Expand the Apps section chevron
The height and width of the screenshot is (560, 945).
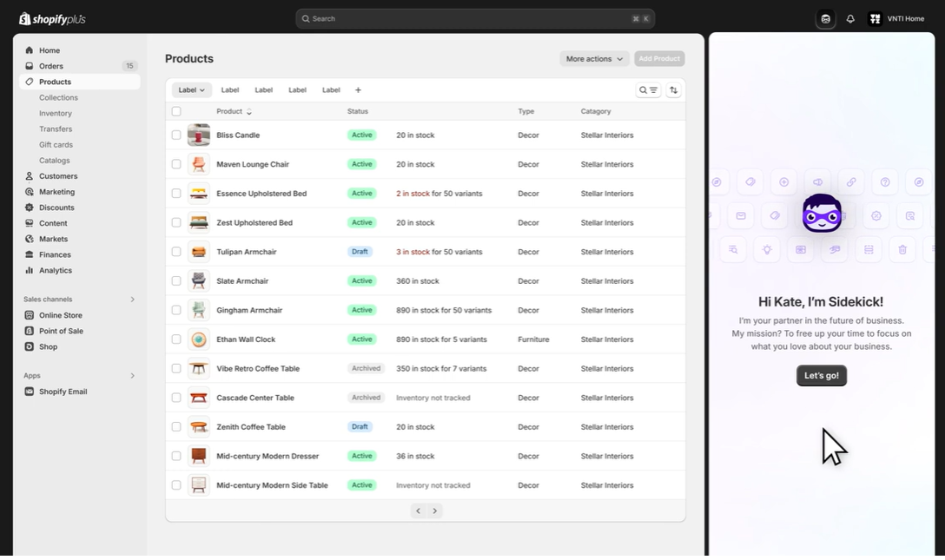pos(133,376)
